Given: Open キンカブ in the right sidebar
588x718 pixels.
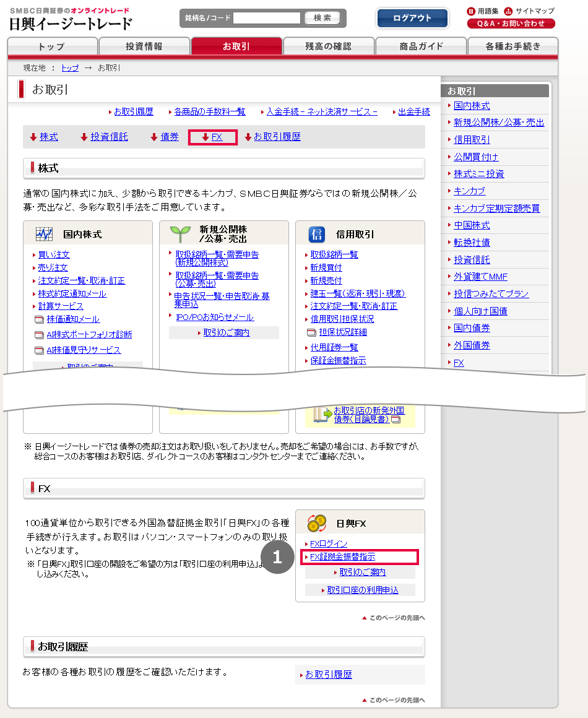Looking at the screenshot, I should [469, 191].
